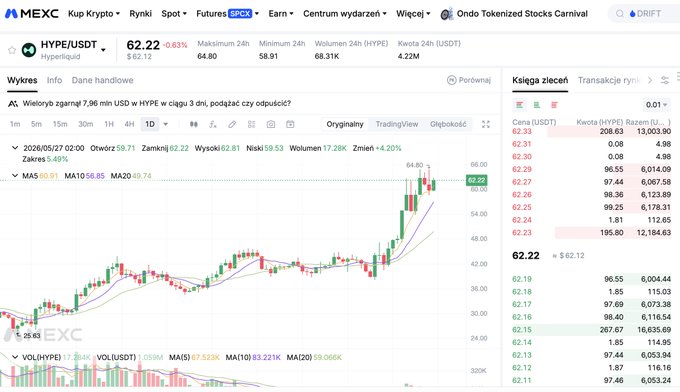
Task: Open Kup Krypto dropdown menu
Action: (94, 14)
